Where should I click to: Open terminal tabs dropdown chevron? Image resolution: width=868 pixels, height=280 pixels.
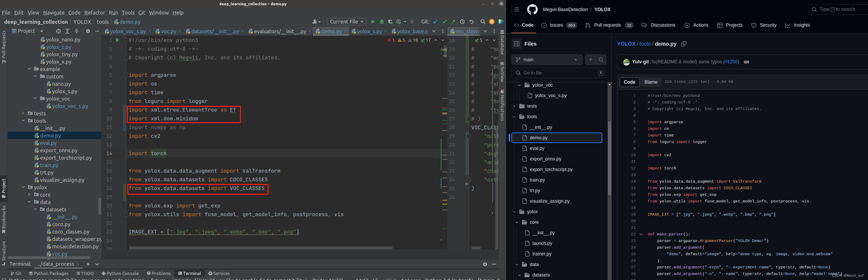(97, 264)
